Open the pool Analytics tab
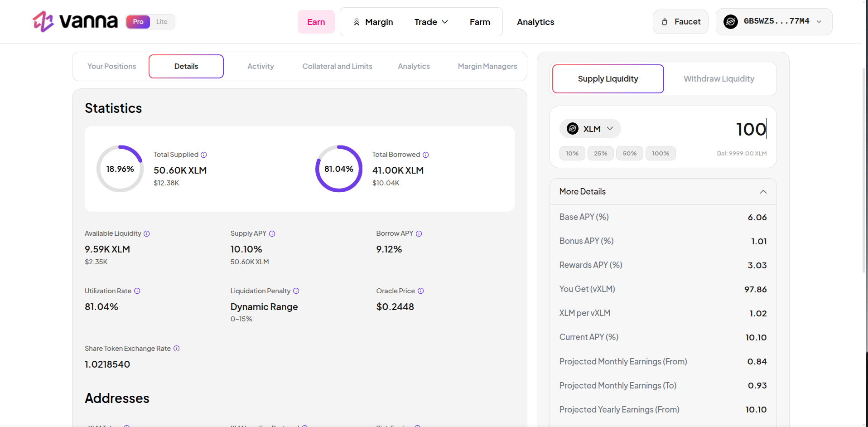 point(414,66)
